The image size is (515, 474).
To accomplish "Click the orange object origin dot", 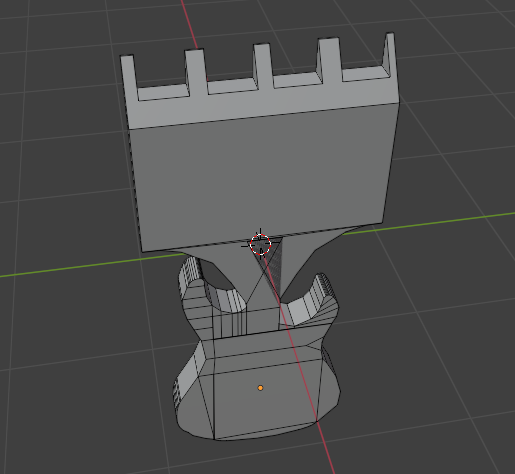I will tap(260, 388).
